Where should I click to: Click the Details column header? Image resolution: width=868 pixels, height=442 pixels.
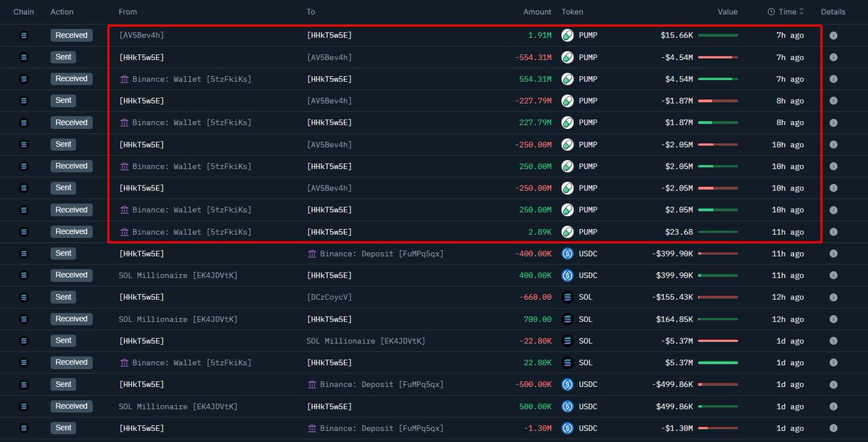833,12
